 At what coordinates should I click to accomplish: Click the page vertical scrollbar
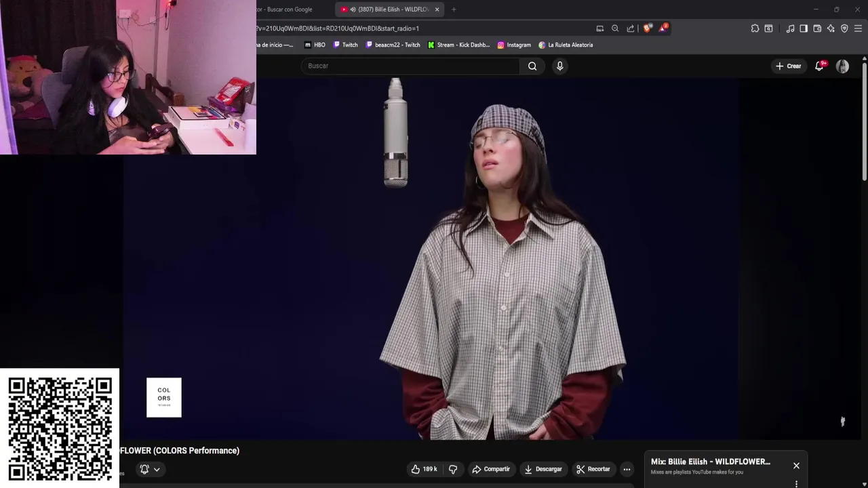[x=865, y=122]
